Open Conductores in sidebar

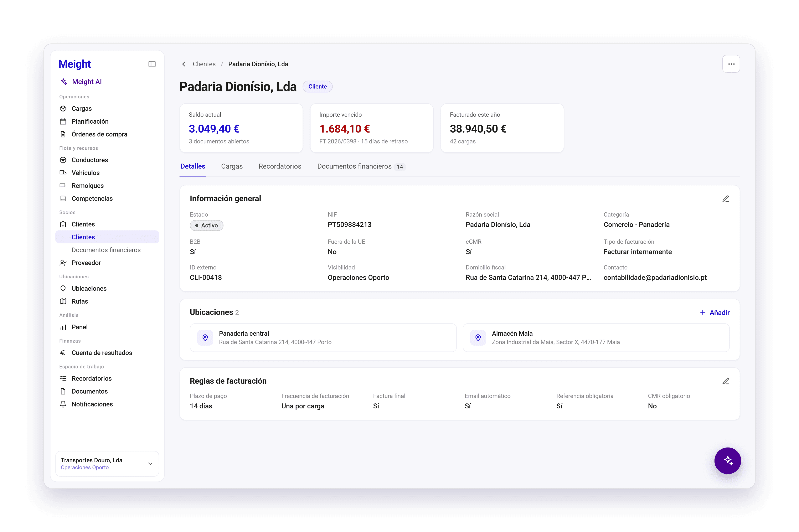click(107, 160)
